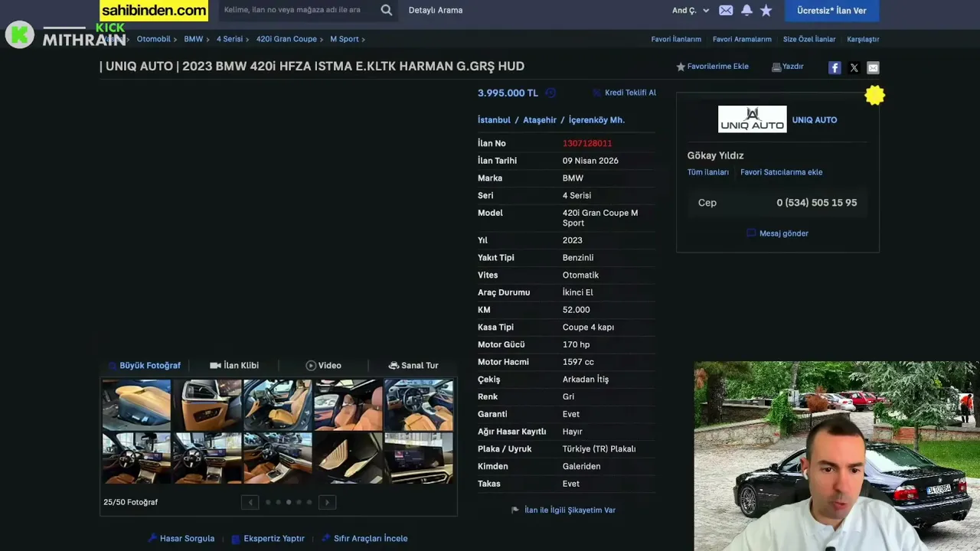Open the UNIQ AUTO seller name link
Viewport: 980px width, 551px height.
coord(815,120)
